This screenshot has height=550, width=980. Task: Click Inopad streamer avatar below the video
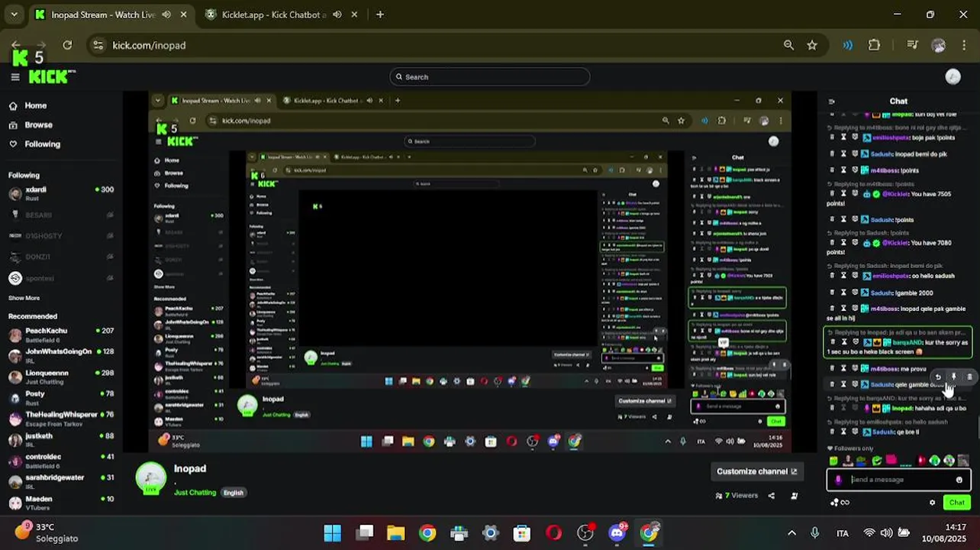tap(151, 478)
